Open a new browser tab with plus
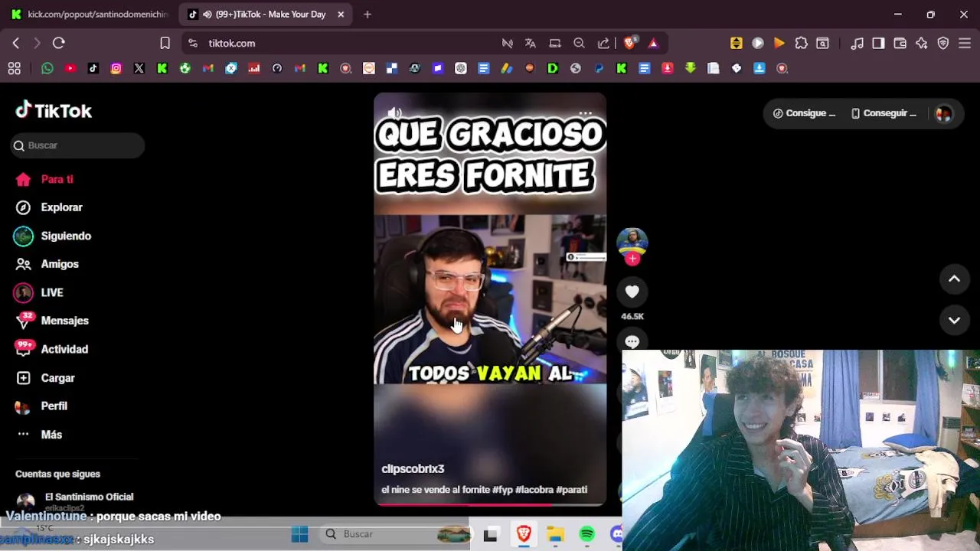Screen dimensions: 980x551 point(367,15)
